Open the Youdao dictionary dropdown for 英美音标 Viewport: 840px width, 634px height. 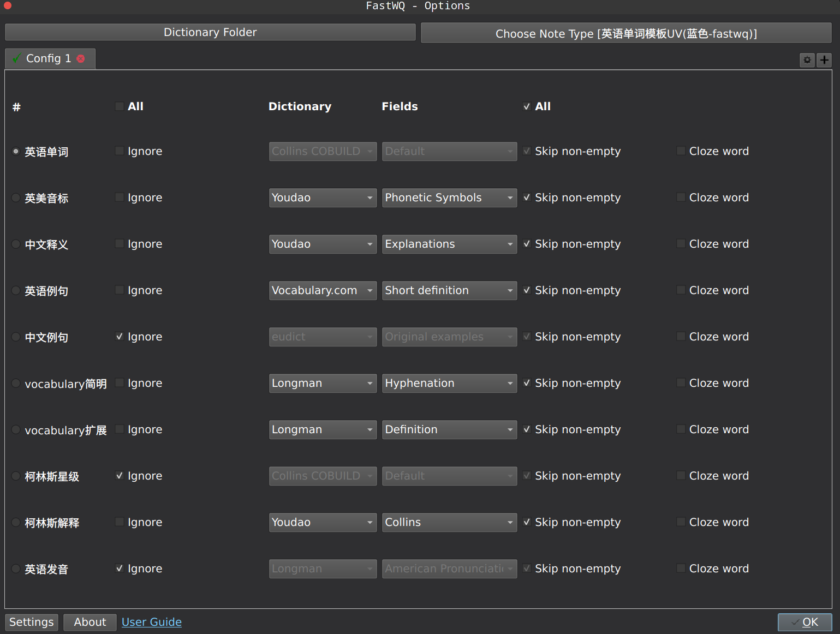[x=323, y=198]
